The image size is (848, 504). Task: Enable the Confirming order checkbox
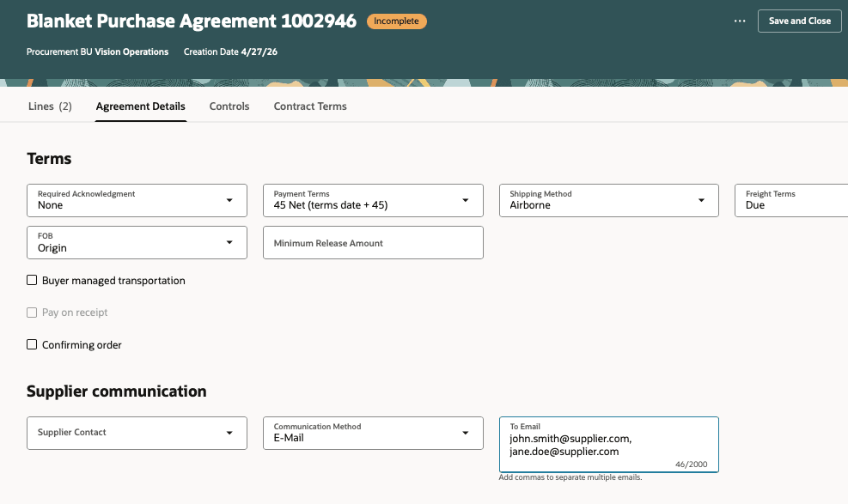(x=32, y=344)
